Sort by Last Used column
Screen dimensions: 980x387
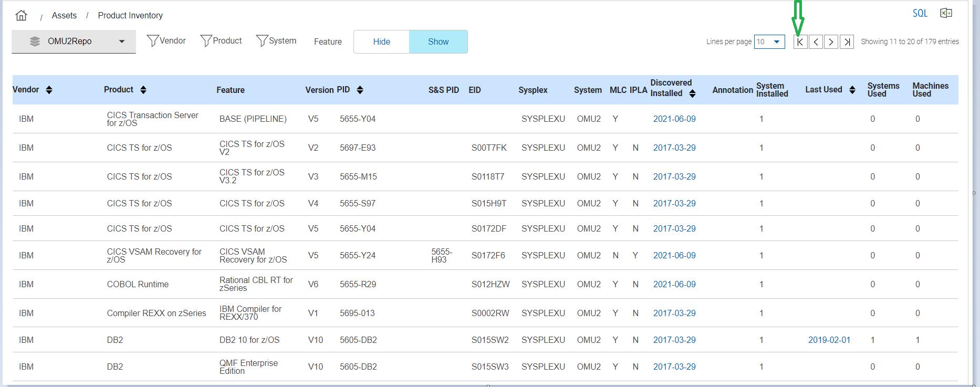click(x=852, y=90)
